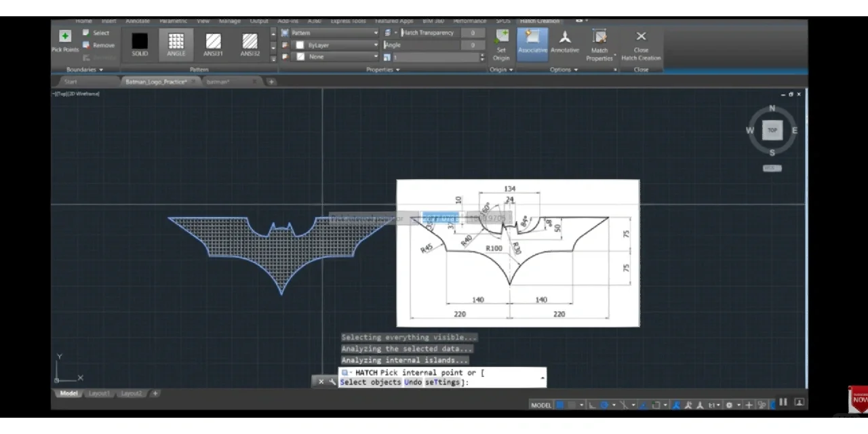The image size is (868, 434).
Task: Expand the hatch pattern gallery list
Action: (273, 59)
